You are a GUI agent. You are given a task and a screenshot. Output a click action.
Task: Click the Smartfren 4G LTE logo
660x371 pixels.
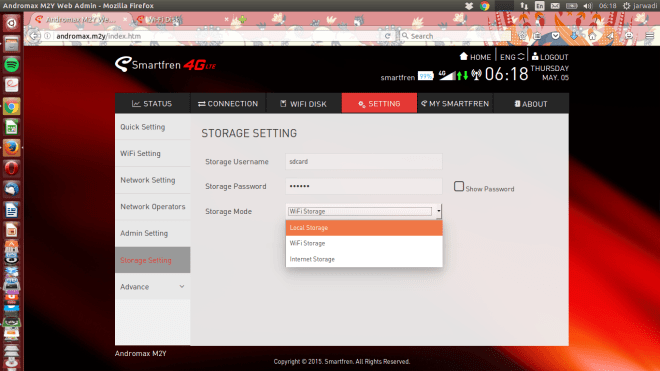(165, 64)
